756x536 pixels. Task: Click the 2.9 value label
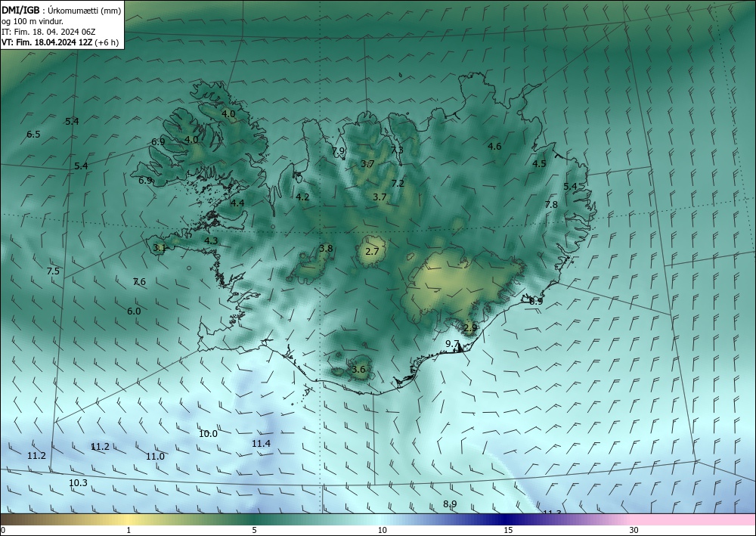point(470,328)
